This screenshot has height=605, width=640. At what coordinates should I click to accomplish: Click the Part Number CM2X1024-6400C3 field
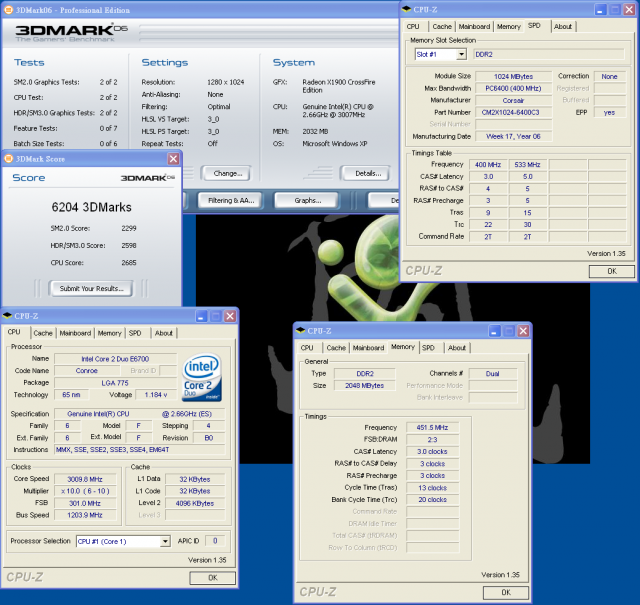pyautogui.click(x=513, y=112)
